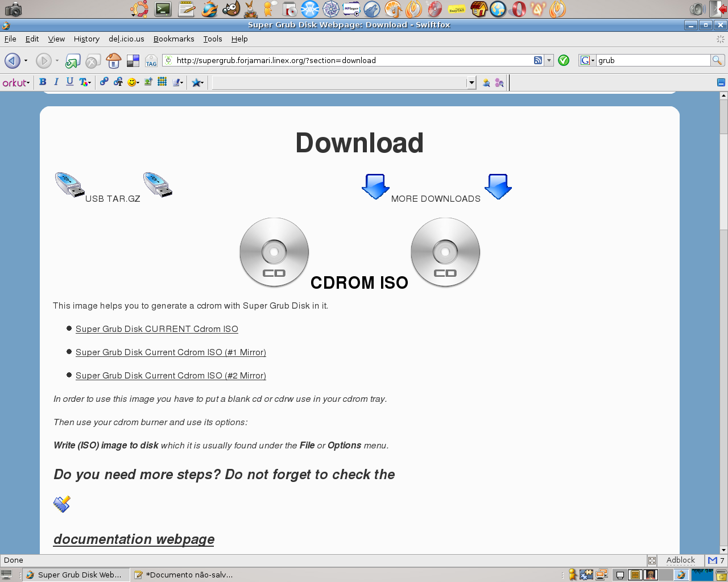Open the Tools menu
728x582 pixels.
(213, 39)
